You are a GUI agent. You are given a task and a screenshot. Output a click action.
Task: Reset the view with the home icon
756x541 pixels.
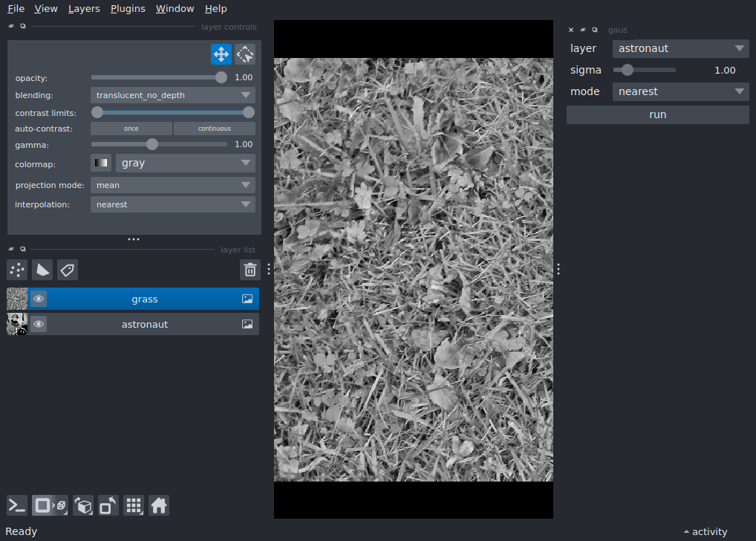tap(159, 505)
